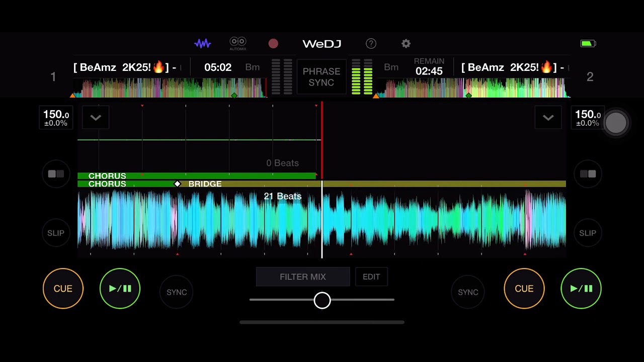Click the 21 Beats label
Viewport: 644px width, 362px height.
[x=283, y=196]
